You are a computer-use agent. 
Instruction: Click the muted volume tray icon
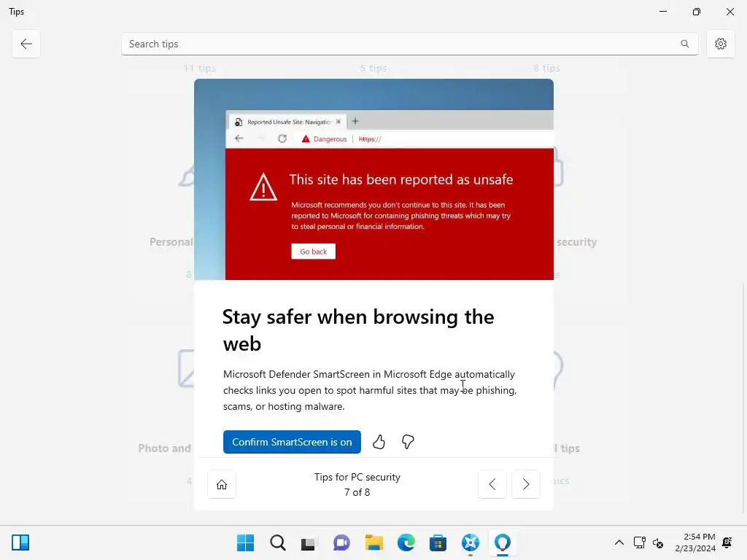tap(658, 542)
